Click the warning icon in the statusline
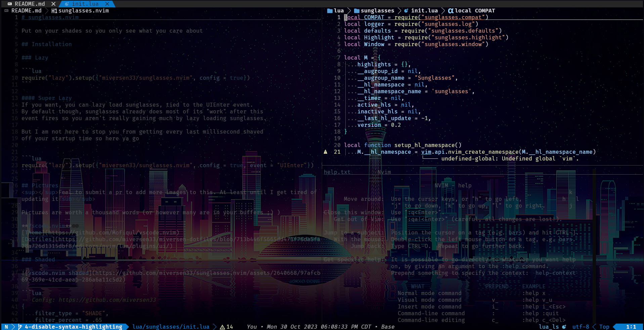 [x=222, y=327]
